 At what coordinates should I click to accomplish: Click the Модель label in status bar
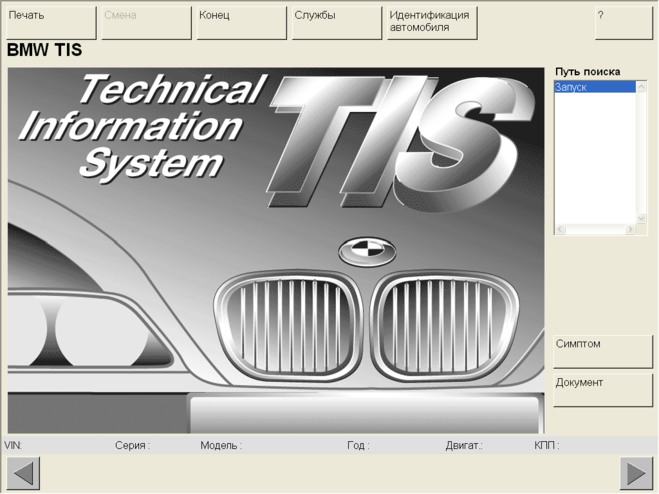coord(221,445)
